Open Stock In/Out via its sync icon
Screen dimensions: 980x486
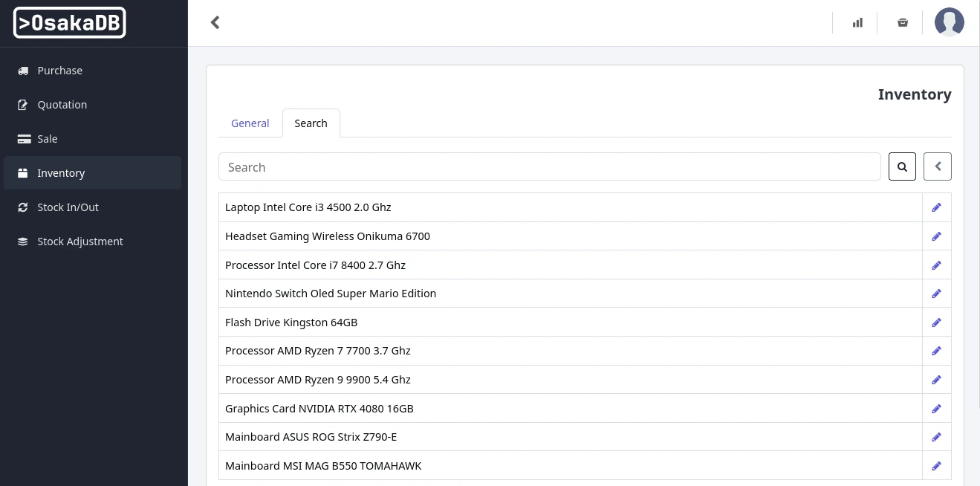(22, 207)
